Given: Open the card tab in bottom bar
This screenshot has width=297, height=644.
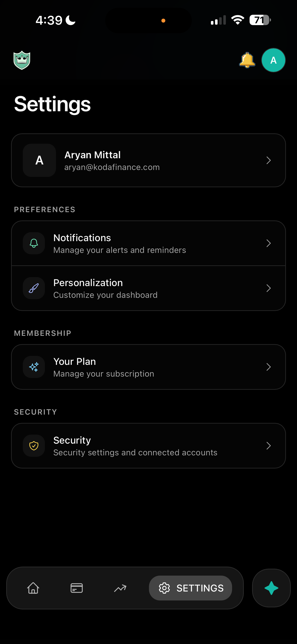Looking at the screenshot, I should pyautogui.click(x=76, y=588).
